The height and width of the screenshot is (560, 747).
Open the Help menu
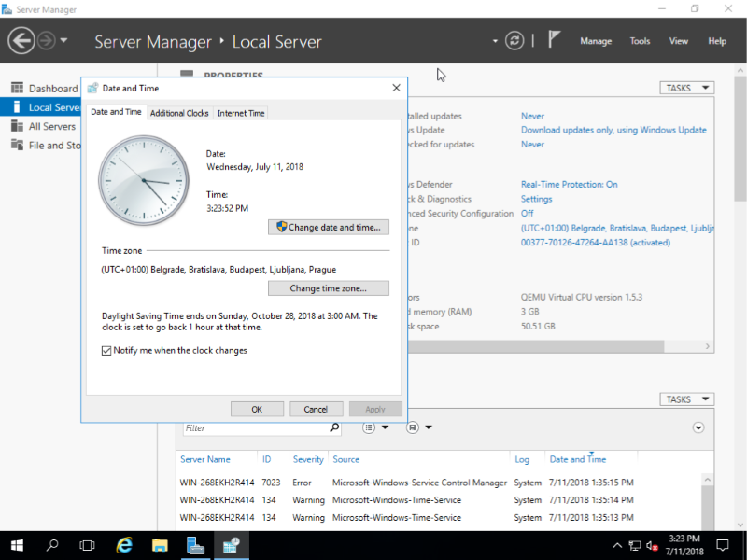(x=716, y=41)
